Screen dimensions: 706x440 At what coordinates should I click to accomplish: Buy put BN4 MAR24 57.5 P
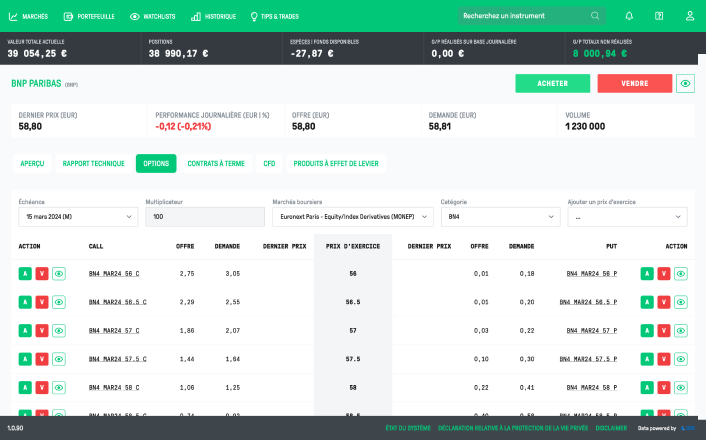tap(647, 359)
